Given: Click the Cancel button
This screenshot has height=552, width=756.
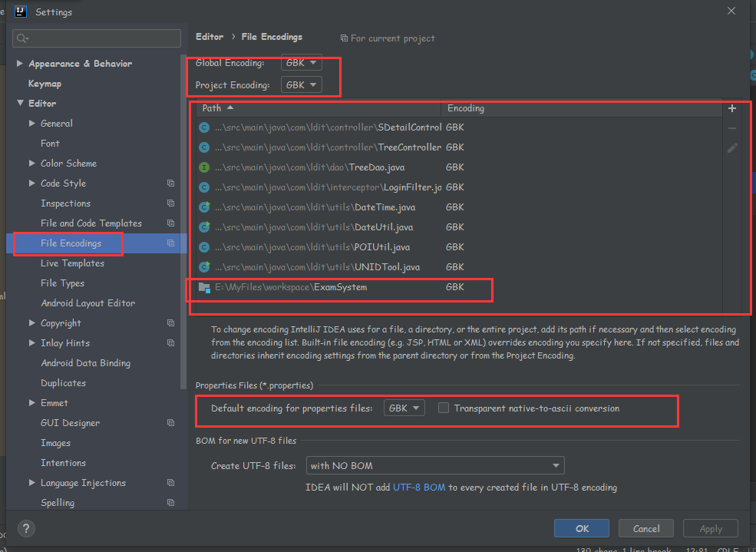Looking at the screenshot, I should point(646,528).
